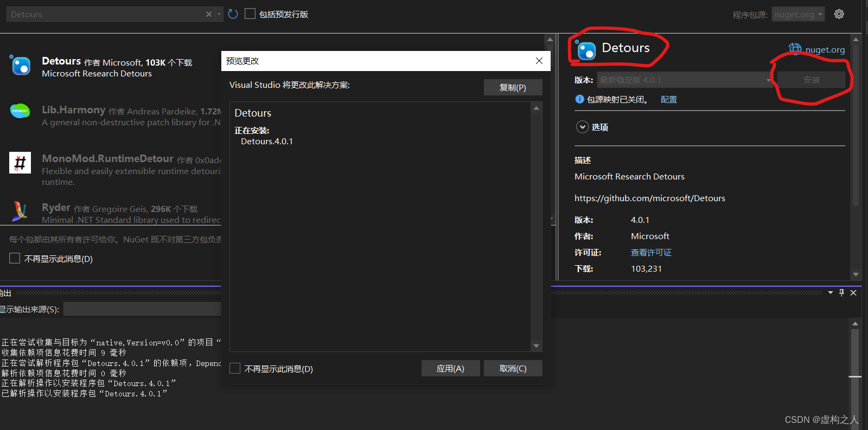Click the Ryder package icon

(20, 210)
